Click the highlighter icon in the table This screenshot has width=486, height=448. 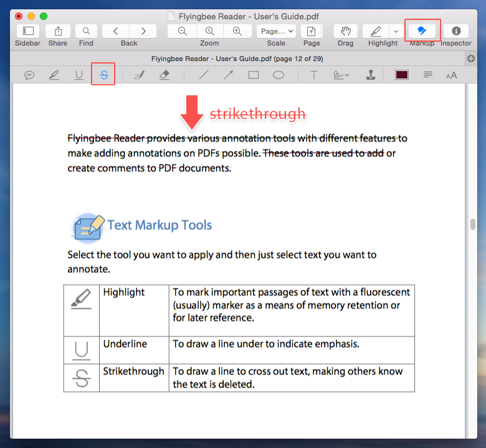81,300
